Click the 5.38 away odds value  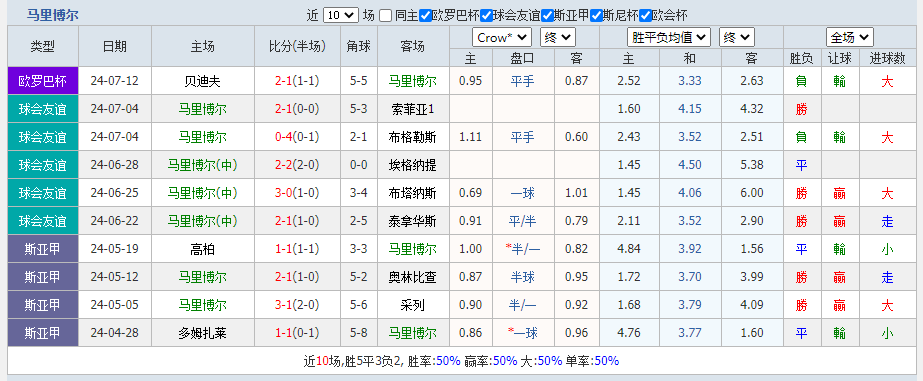(752, 165)
